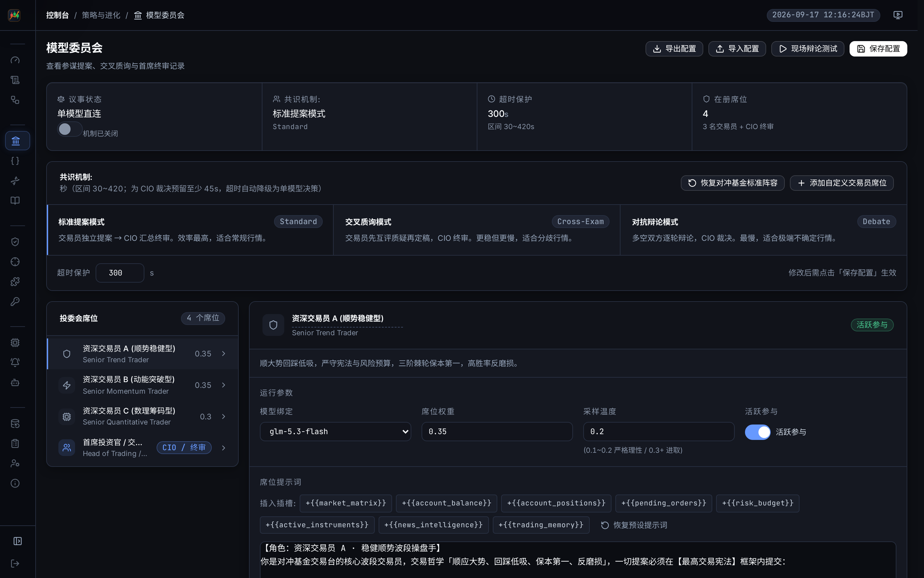Image resolution: width=924 pixels, height=578 pixels.
Task: Click shield icon in trader A detail header
Action: coord(273,325)
